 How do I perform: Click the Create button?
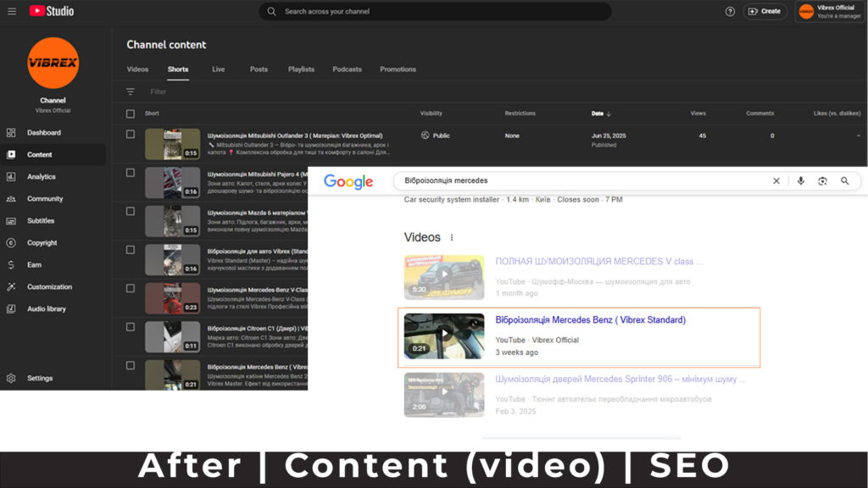765,11
